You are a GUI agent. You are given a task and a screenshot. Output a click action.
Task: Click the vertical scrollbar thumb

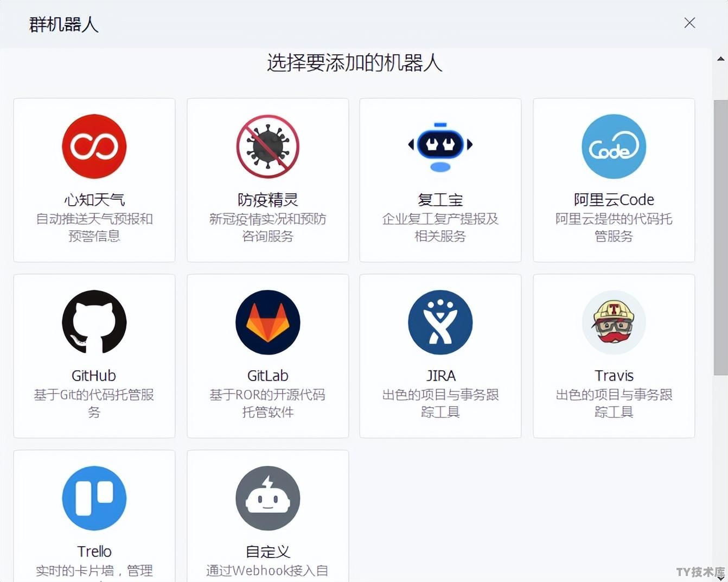click(x=720, y=237)
